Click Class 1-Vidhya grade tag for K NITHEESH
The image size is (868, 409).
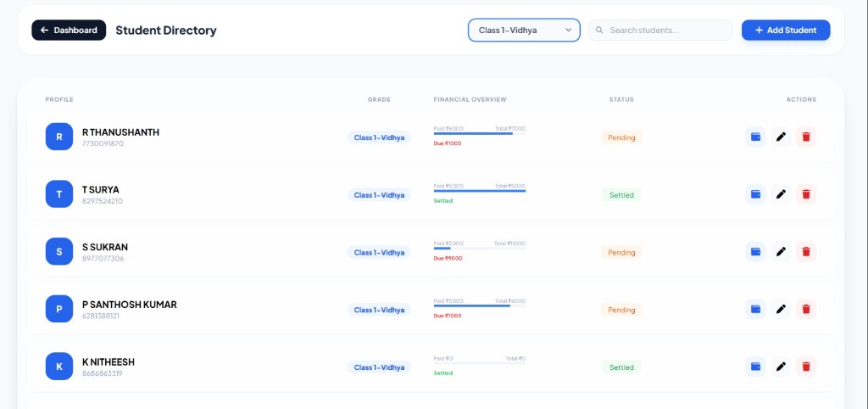(379, 367)
